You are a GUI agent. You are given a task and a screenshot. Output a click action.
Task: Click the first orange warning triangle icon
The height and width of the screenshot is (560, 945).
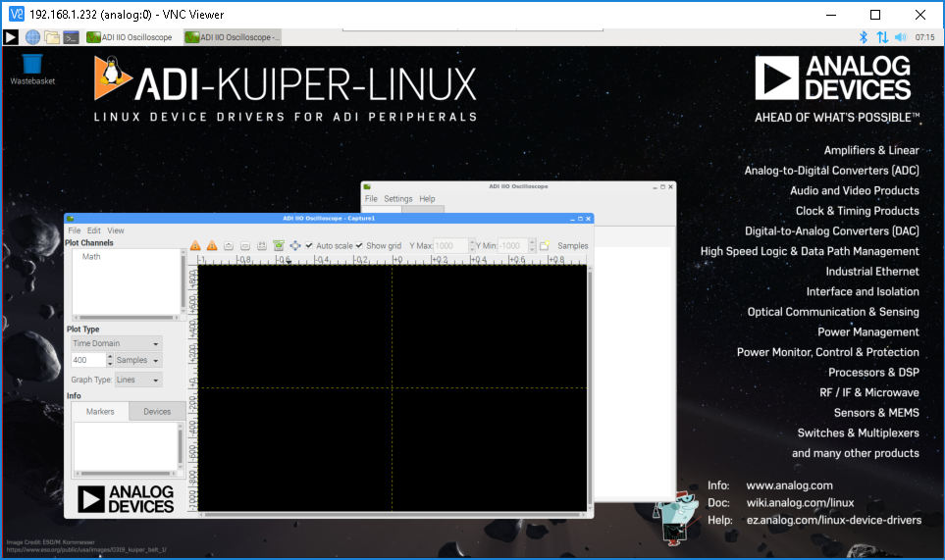(195, 245)
